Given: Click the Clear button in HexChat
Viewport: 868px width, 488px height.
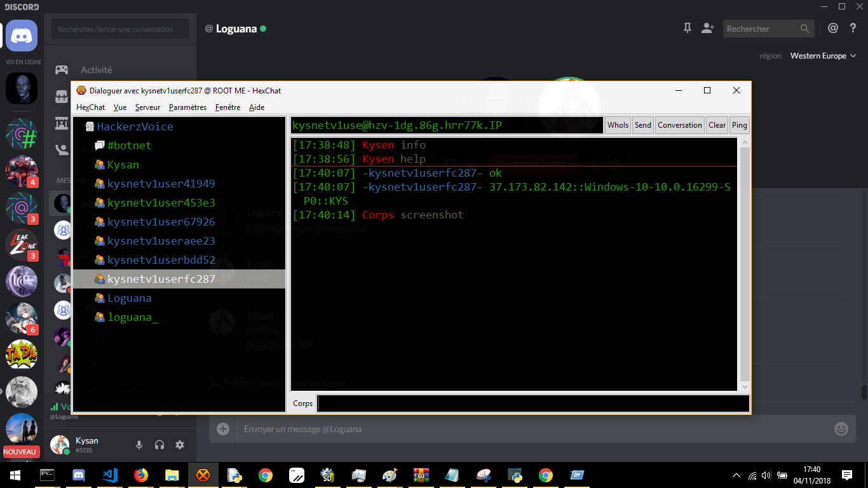Looking at the screenshot, I should (717, 125).
